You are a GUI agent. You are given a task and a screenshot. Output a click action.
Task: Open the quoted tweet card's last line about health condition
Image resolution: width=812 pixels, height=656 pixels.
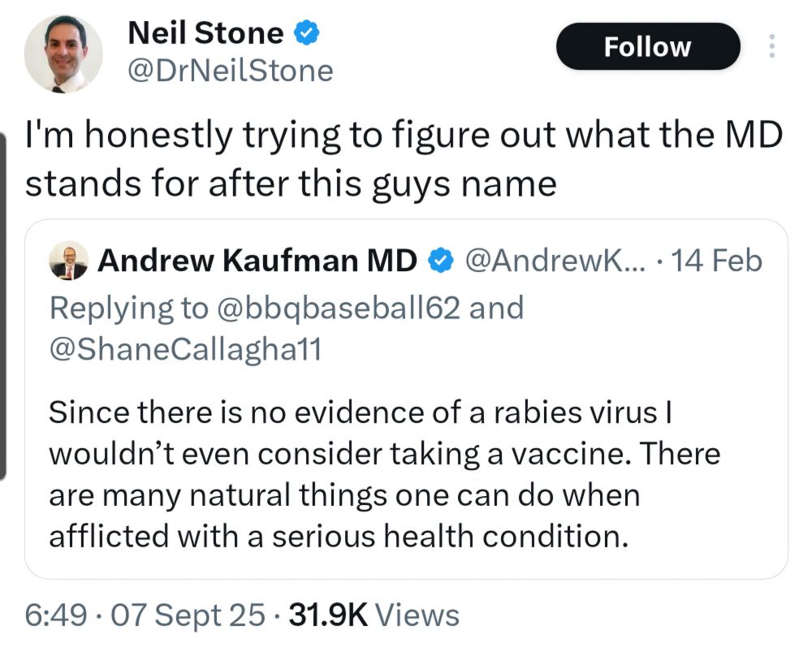tap(339, 536)
